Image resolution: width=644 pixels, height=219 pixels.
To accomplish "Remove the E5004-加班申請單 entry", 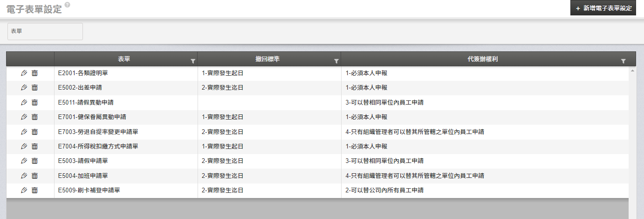I will [x=34, y=176].
